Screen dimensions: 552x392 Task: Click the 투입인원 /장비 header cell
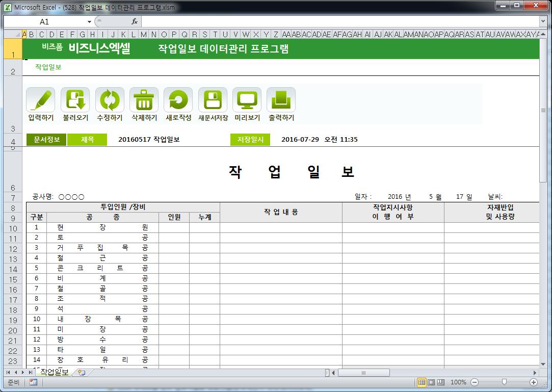(123, 207)
